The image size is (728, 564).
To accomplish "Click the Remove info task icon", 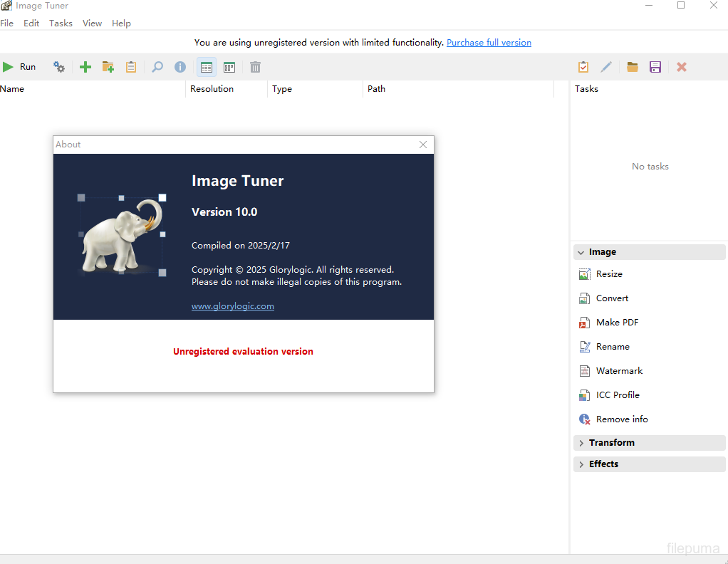I will coord(585,419).
